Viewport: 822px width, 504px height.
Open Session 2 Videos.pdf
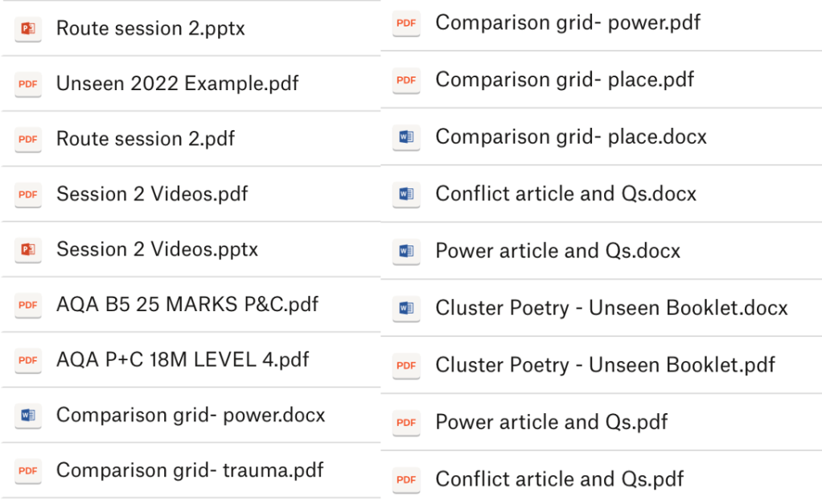pyautogui.click(x=152, y=194)
